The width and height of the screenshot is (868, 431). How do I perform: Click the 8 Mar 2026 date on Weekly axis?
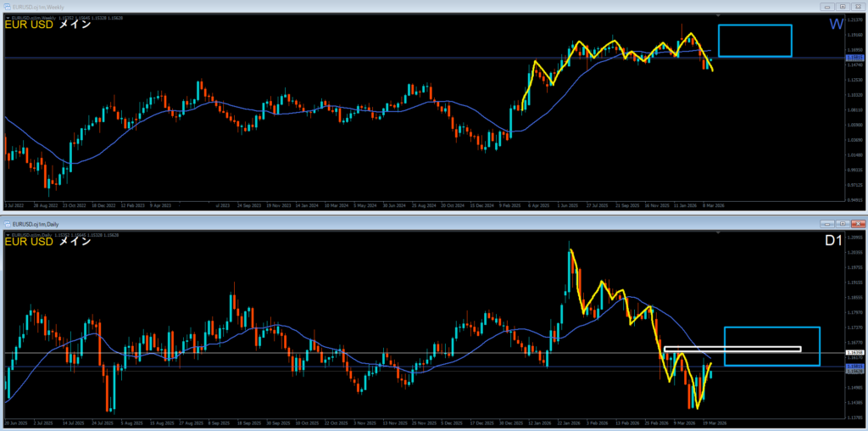pos(713,205)
